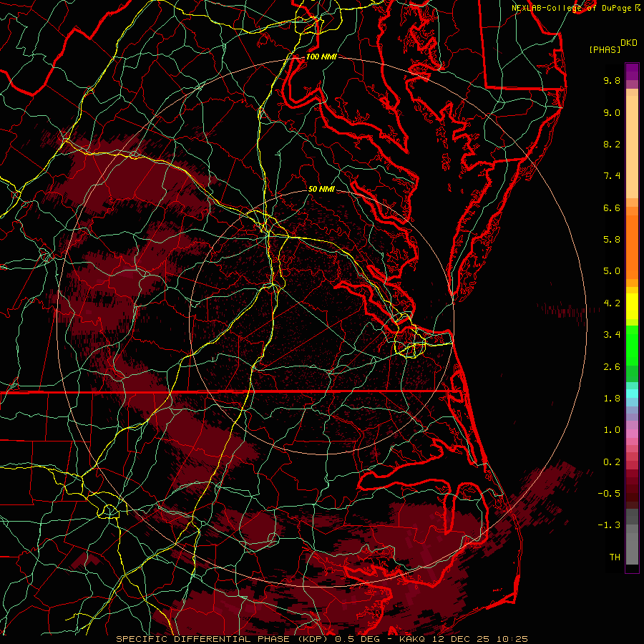The width and height of the screenshot is (644, 644).
Task: Click the light peach segment of the color scale
Action: click(632, 147)
